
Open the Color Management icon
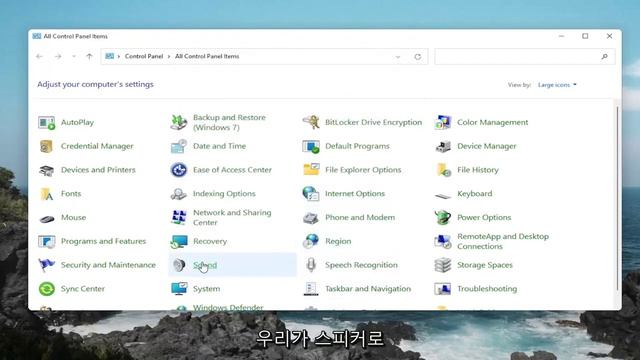tap(443, 122)
